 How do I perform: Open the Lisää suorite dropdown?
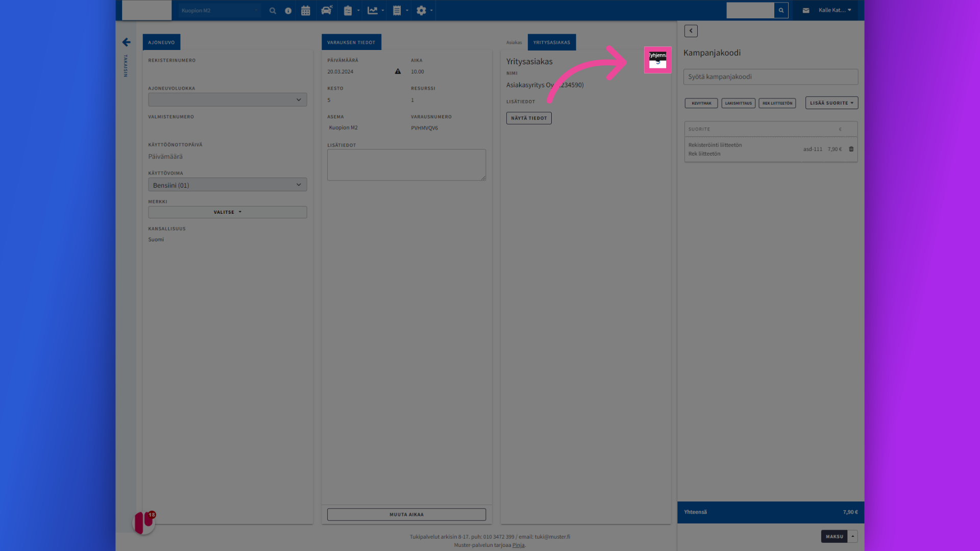click(x=831, y=103)
